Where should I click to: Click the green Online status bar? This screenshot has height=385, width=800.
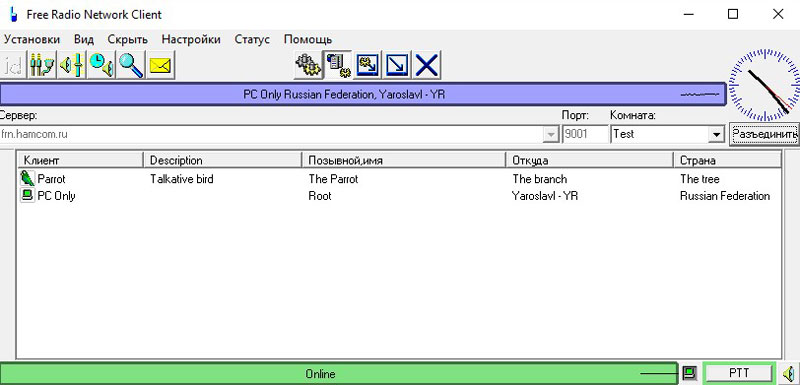pyautogui.click(x=338, y=373)
